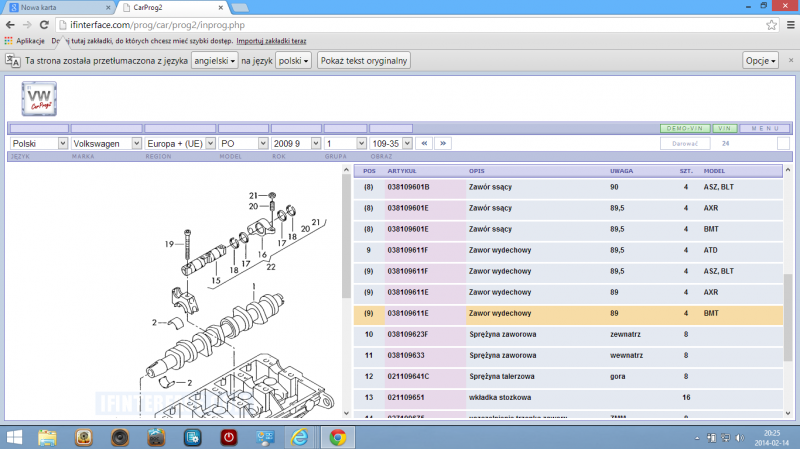Open the Opcje translation options
Viewport: 800px width, 449px height.
760,61
